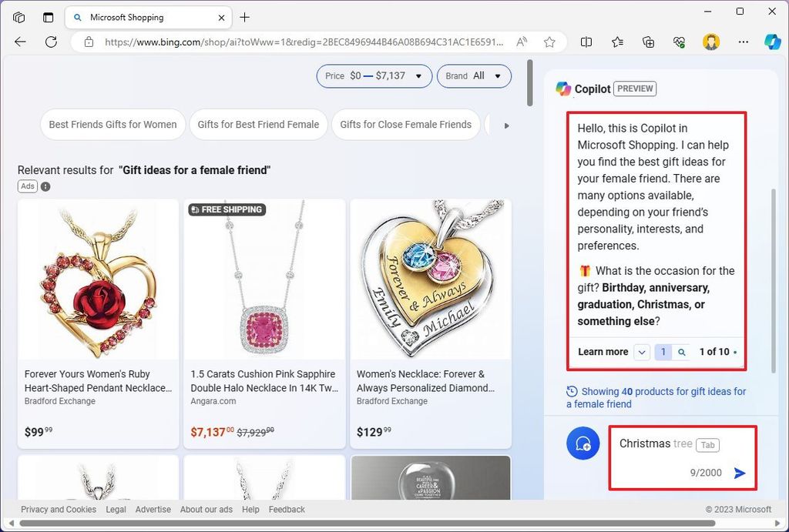Open Copilot from the Edge toolbar icon
Screen dimensions: 789x532
tap(773, 42)
